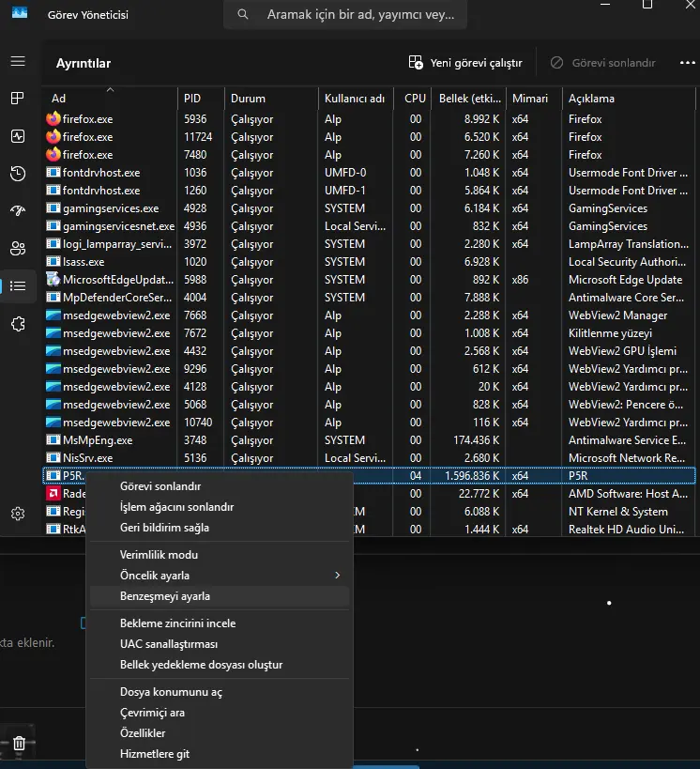Open Startup apps page in sidebar
The image size is (700, 769).
(x=18, y=211)
